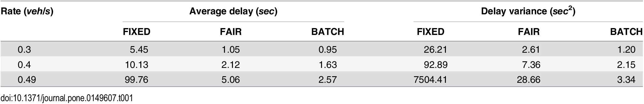This screenshot has height=104, width=644.
Task: Click BATCH under Average delay
Action: tap(327, 32)
